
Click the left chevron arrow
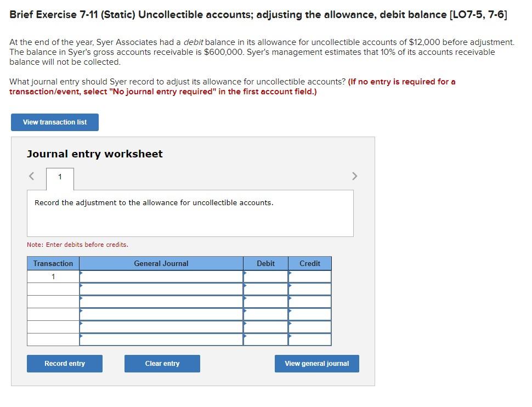click(31, 176)
